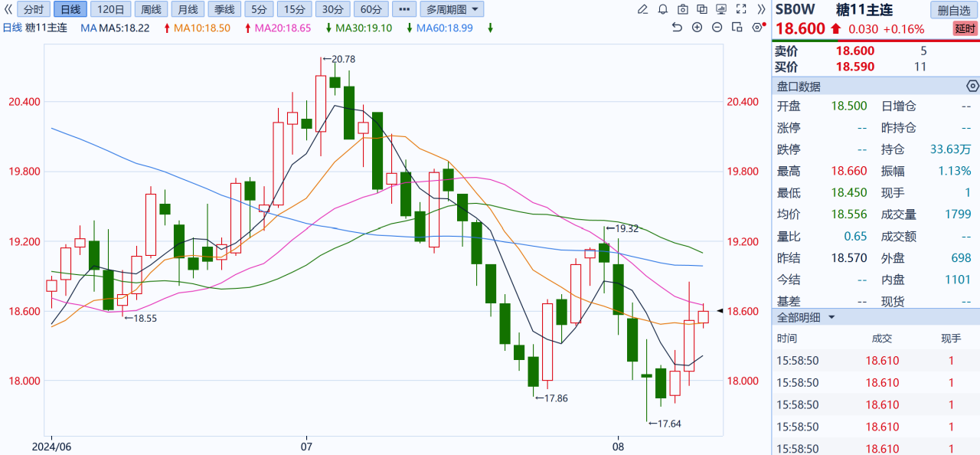Open 盘口数据 panel settings icon

[972, 86]
